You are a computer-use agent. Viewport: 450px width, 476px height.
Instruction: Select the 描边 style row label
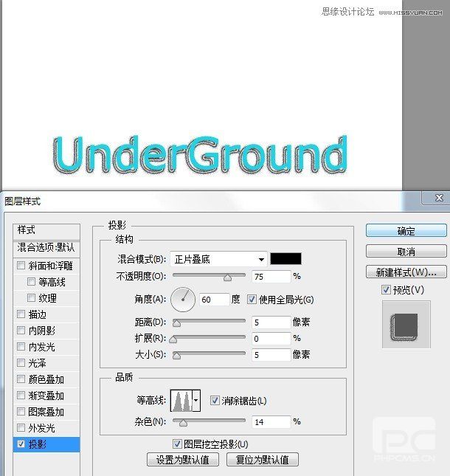point(38,314)
